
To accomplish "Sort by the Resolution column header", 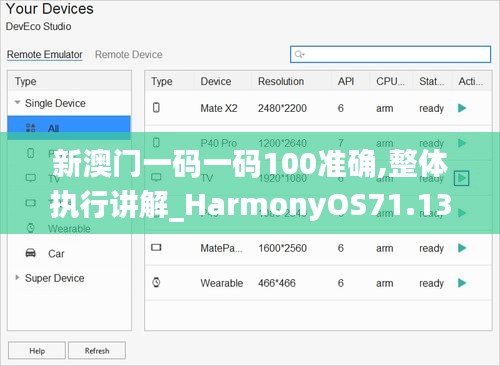I will (x=281, y=81).
